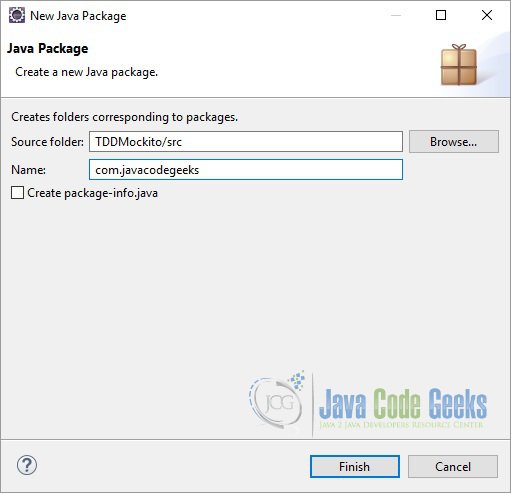Minimize the New Java Package window
This screenshot has height=494, width=511.
tap(396, 15)
